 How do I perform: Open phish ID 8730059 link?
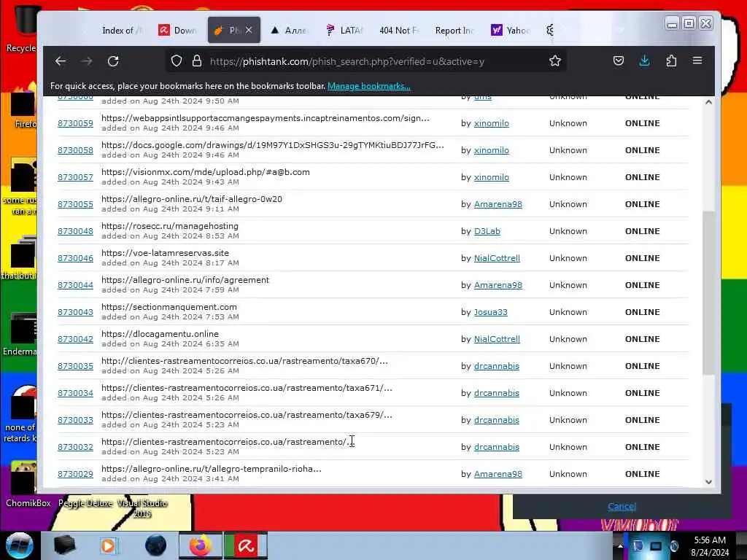(x=75, y=123)
